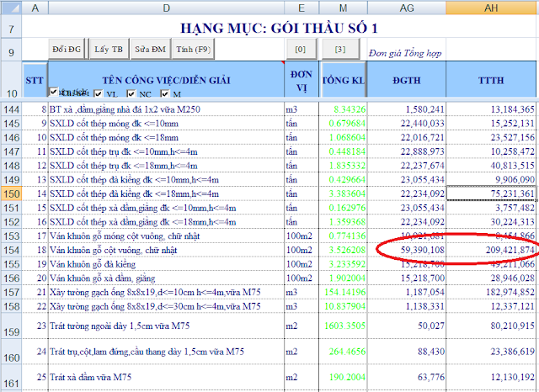Screen dimensions: 539x392
Task: Click the Sửa ĐM button
Action: click(x=151, y=49)
